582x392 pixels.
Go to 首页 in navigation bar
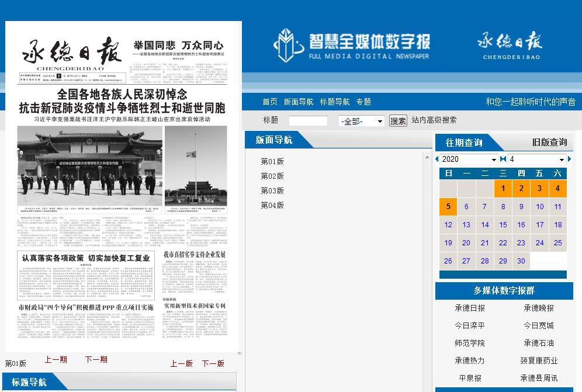pos(270,101)
